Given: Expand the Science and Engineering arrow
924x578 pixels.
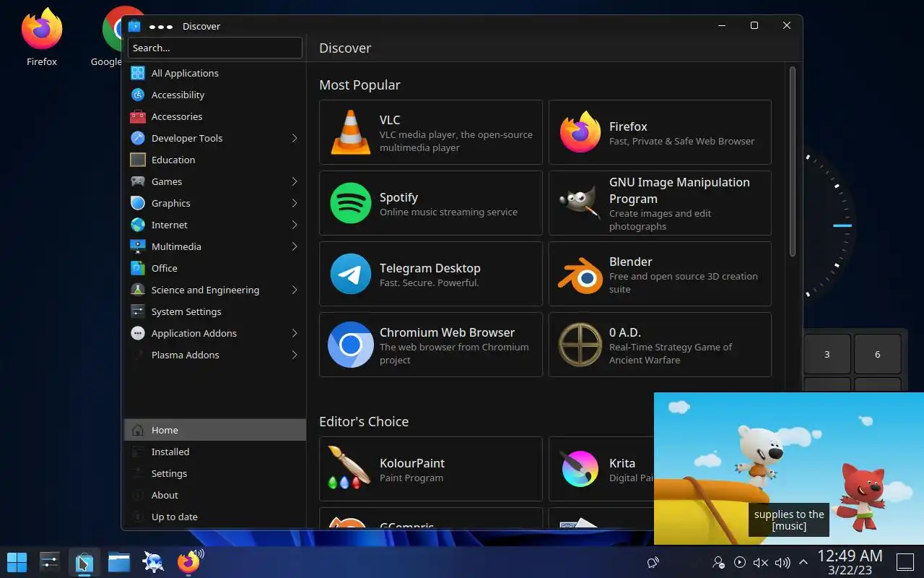Looking at the screenshot, I should pyautogui.click(x=295, y=290).
